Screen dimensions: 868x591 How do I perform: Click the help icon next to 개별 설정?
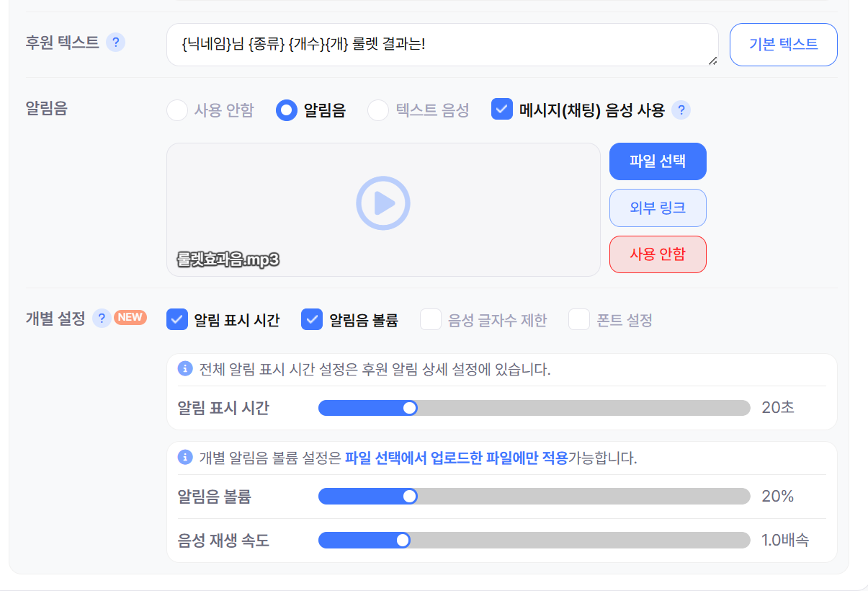click(x=102, y=318)
